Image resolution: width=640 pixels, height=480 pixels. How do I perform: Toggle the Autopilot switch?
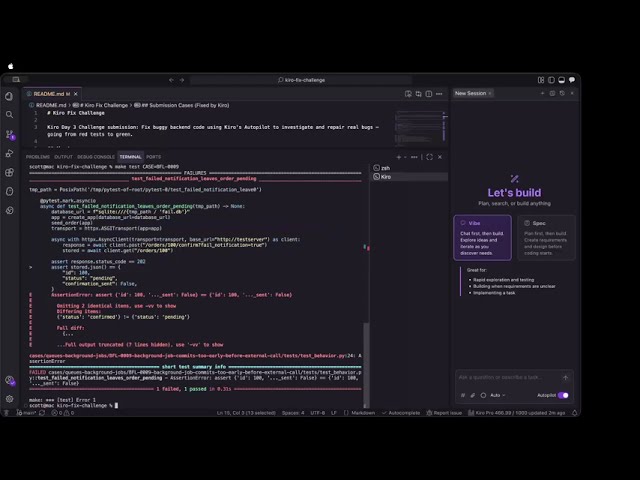[563, 395]
